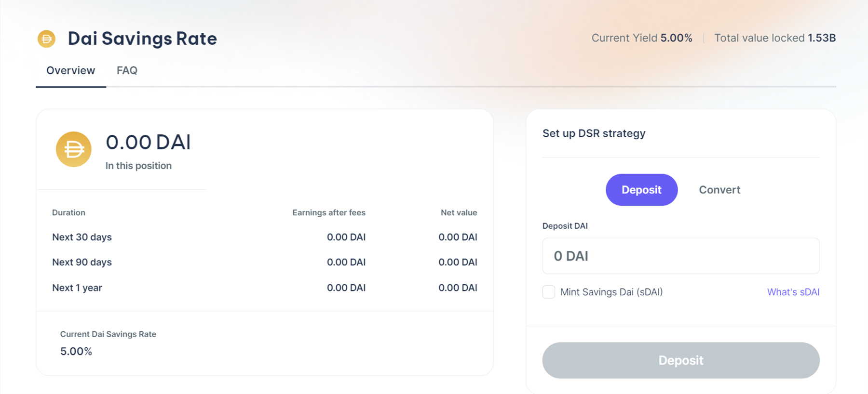Switch to Convert mode
Viewport: 868px width, 394px height.
tap(719, 190)
